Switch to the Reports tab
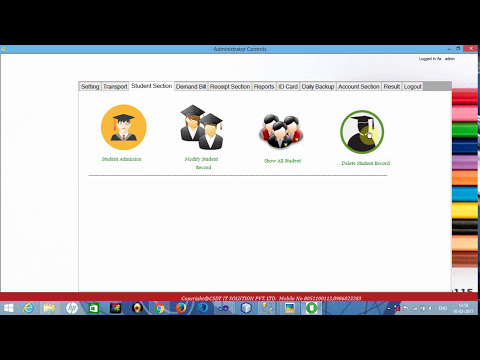 pyautogui.click(x=264, y=87)
